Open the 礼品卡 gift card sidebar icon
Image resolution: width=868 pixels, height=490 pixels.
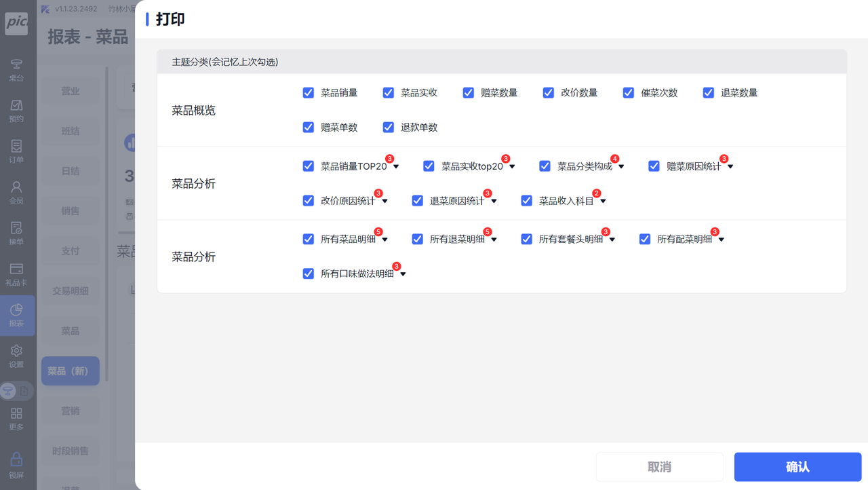click(x=16, y=274)
